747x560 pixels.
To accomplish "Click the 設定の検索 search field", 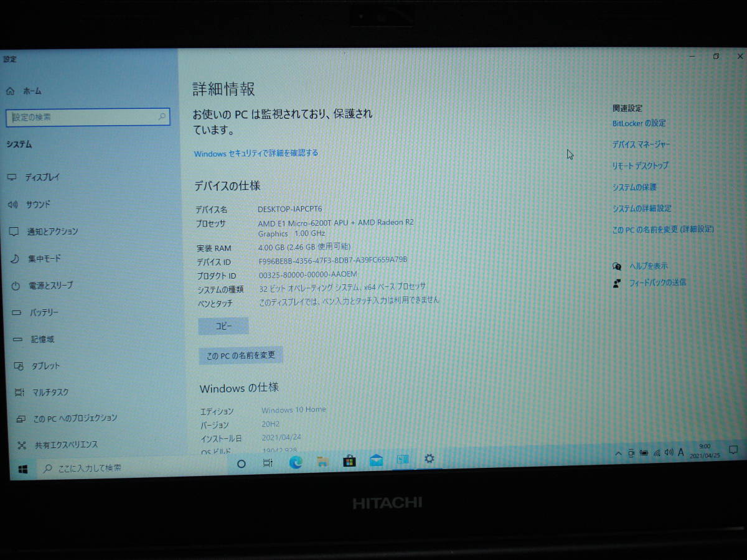I will tap(88, 117).
